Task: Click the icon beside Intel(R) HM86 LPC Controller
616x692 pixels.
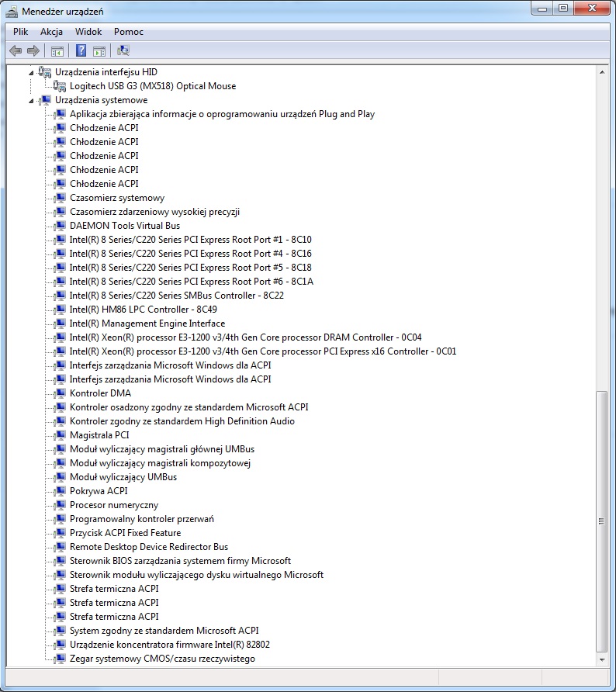Action: (x=60, y=310)
